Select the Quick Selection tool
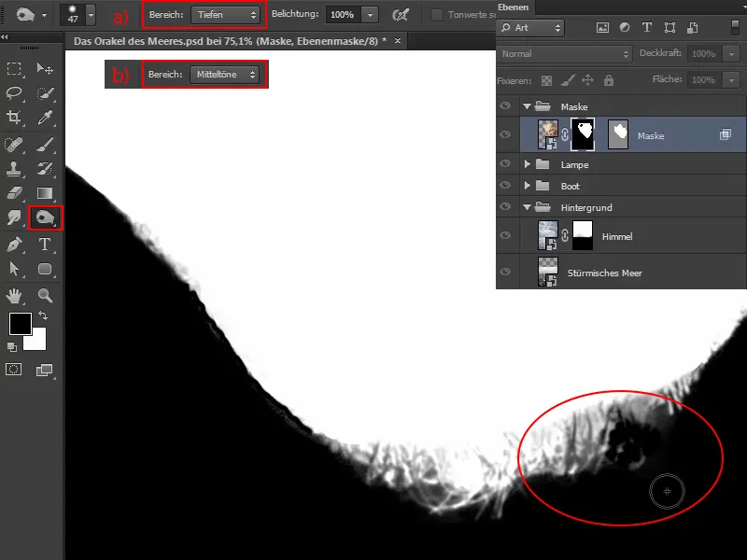The width and height of the screenshot is (747, 560). point(45,92)
